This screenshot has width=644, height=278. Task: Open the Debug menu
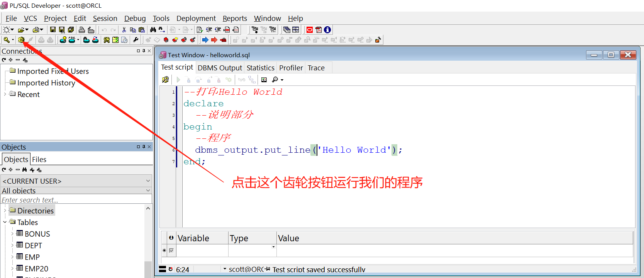pyautogui.click(x=135, y=18)
